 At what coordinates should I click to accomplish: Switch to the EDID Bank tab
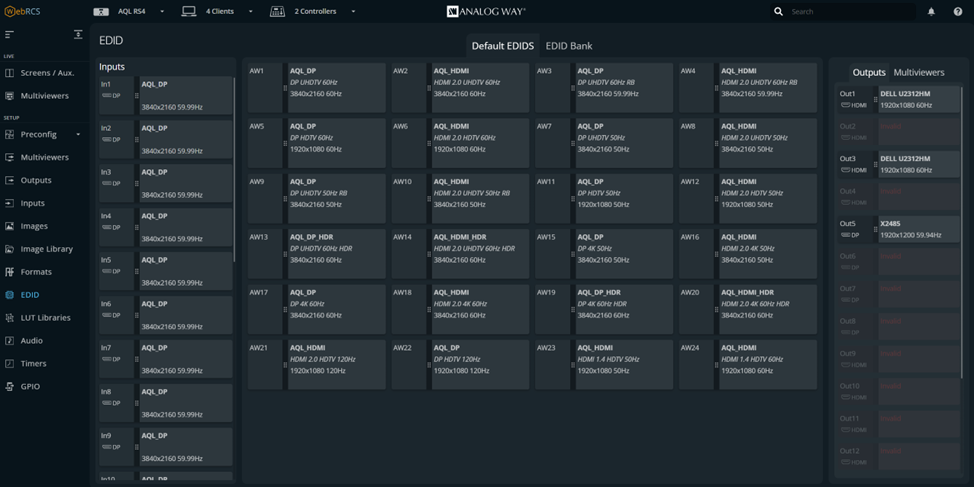568,46
